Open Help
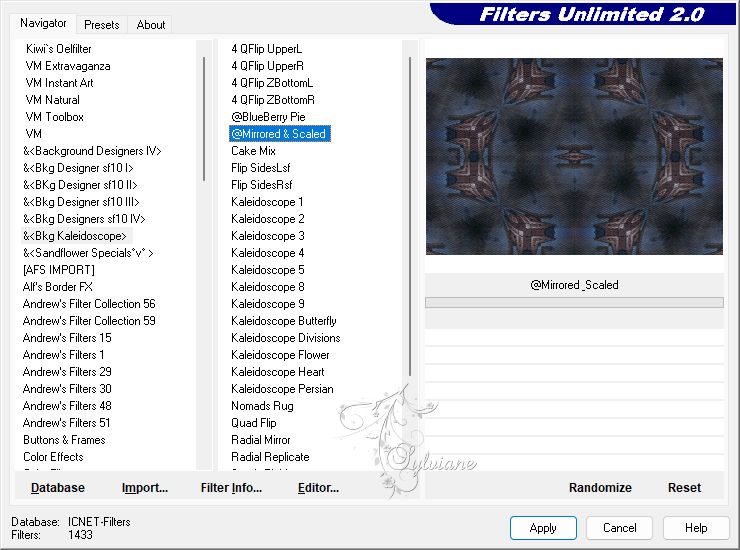The height and width of the screenshot is (550, 740). 696,528
